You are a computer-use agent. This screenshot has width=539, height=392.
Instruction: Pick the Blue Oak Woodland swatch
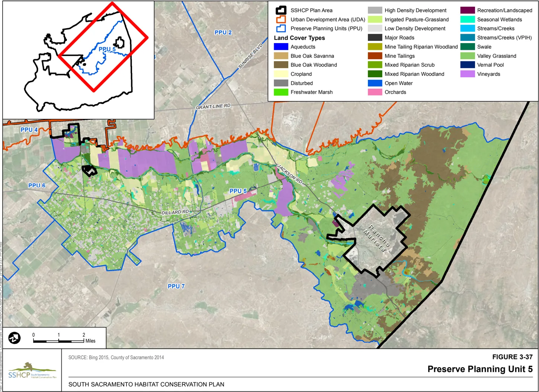pos(281,65)
